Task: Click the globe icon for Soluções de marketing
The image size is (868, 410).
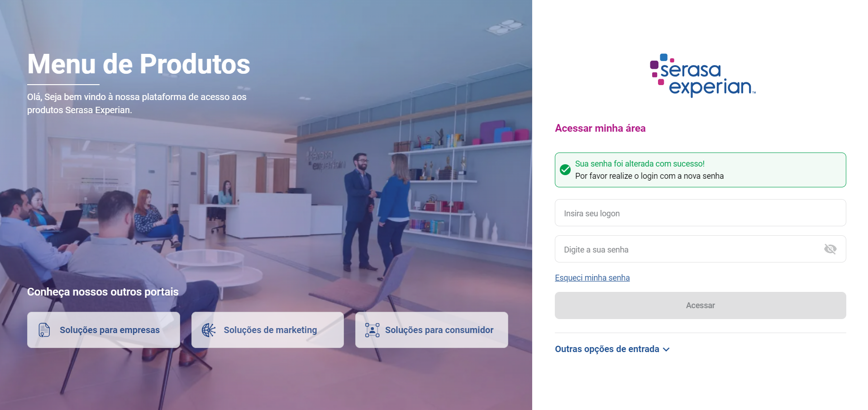Action: [209, 330]
